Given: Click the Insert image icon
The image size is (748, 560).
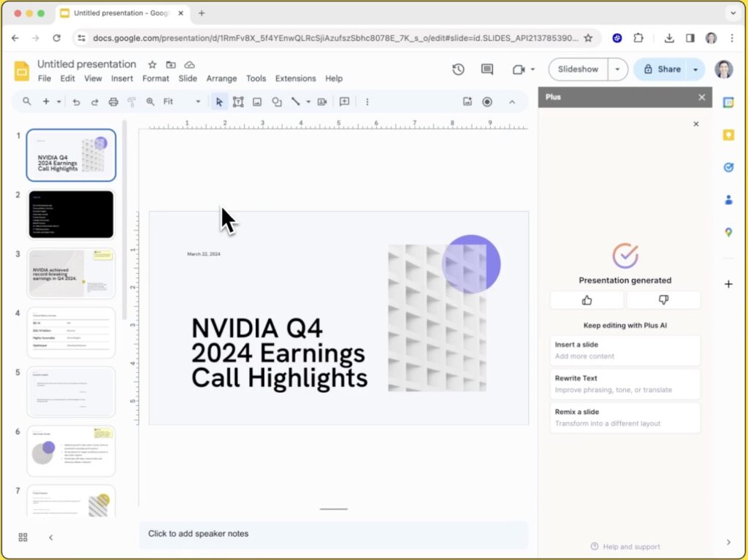Looking at the screenshot, I should coord(257,101).
